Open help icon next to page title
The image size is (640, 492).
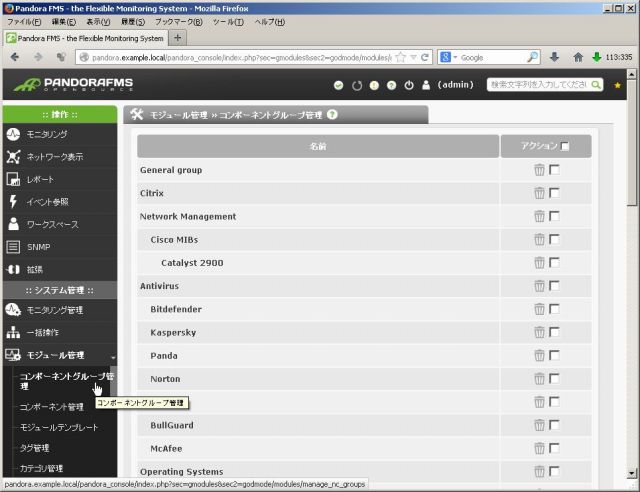click(x=332, y=115)
